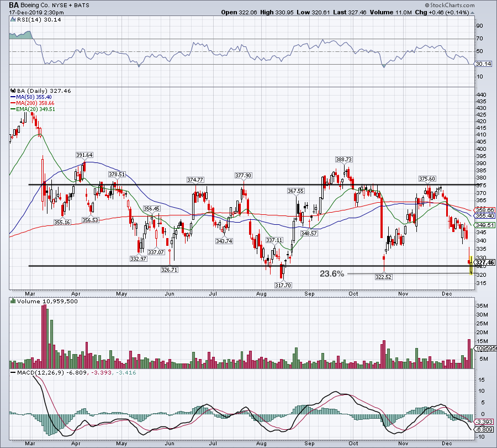This screenshot has width=497, height=448.
Task: Click the 332.97 low price label
Action: pyautogui.click(x=139, y=259)
